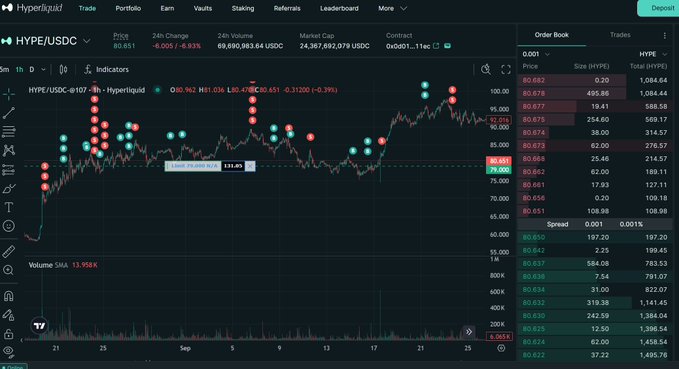Click bid price 80.637 row
This screenshot has width=679, height=369.
[595, 263]
